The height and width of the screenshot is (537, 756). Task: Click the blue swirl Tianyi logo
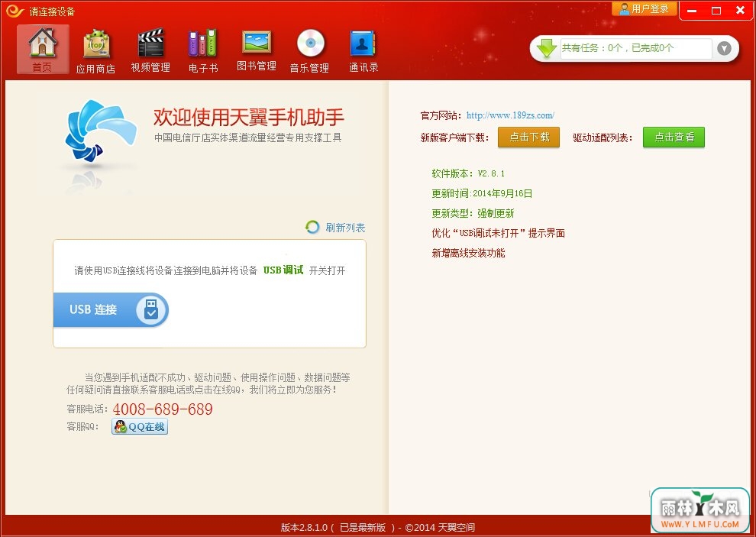click(100, 131)
